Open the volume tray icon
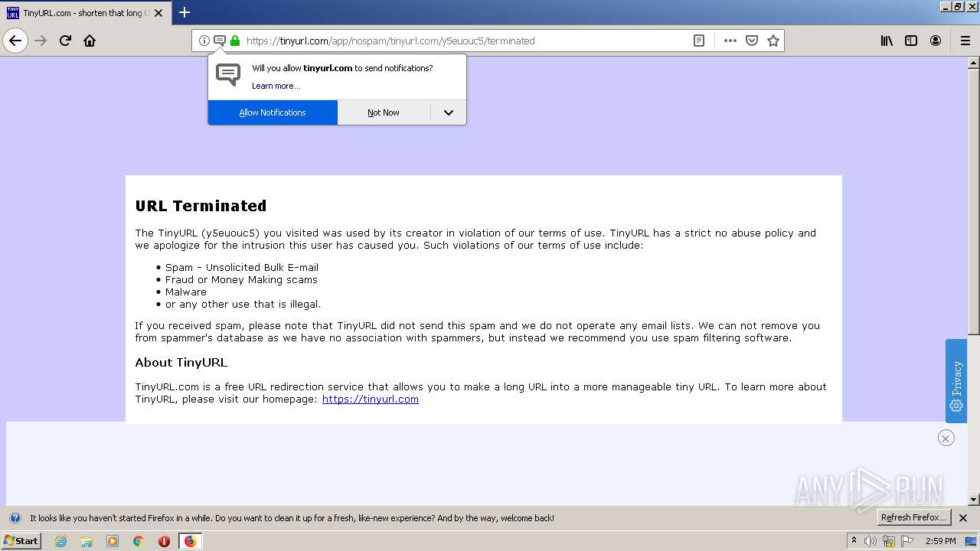 871,541
